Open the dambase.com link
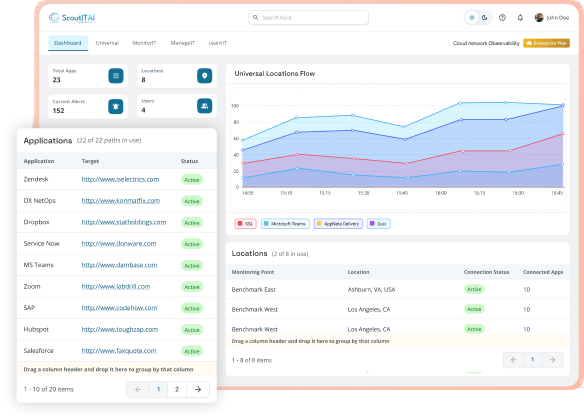Screen dimensions: 584x419 pyautogui.click(x=119, y=265)
